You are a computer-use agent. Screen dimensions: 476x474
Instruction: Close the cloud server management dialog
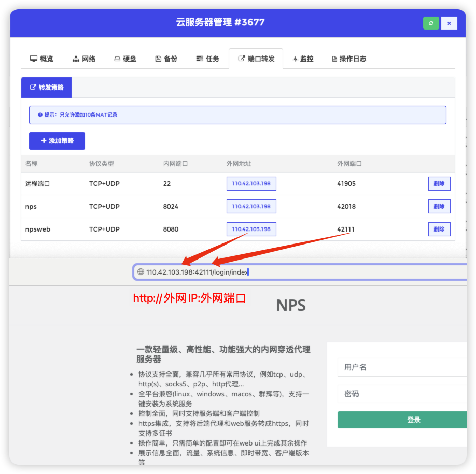coord(449,23)
